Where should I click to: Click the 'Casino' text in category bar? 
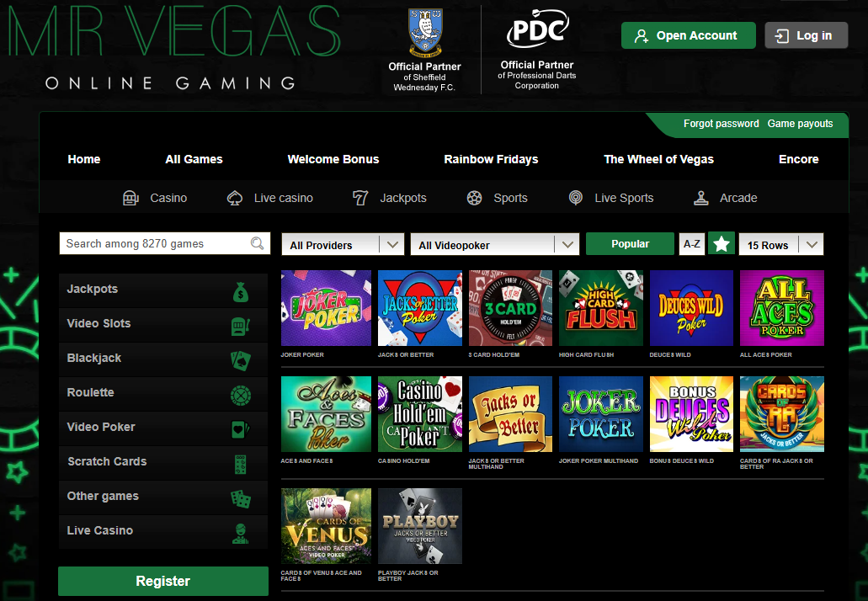point(168,198)
